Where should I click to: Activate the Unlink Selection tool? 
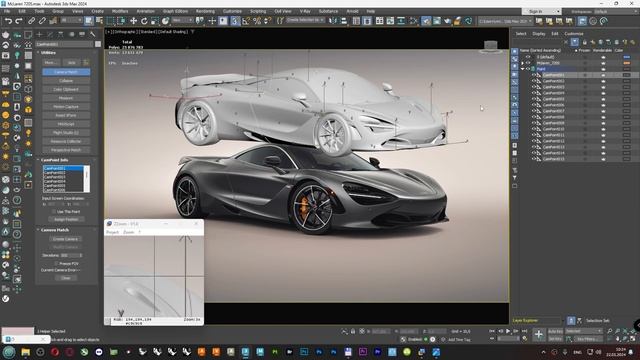click(42, 21)
